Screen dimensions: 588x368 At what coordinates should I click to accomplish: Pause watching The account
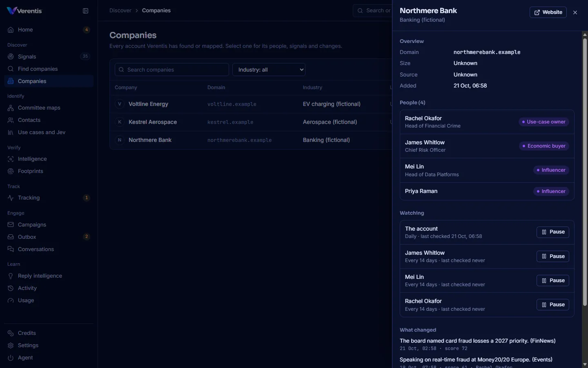553,232
